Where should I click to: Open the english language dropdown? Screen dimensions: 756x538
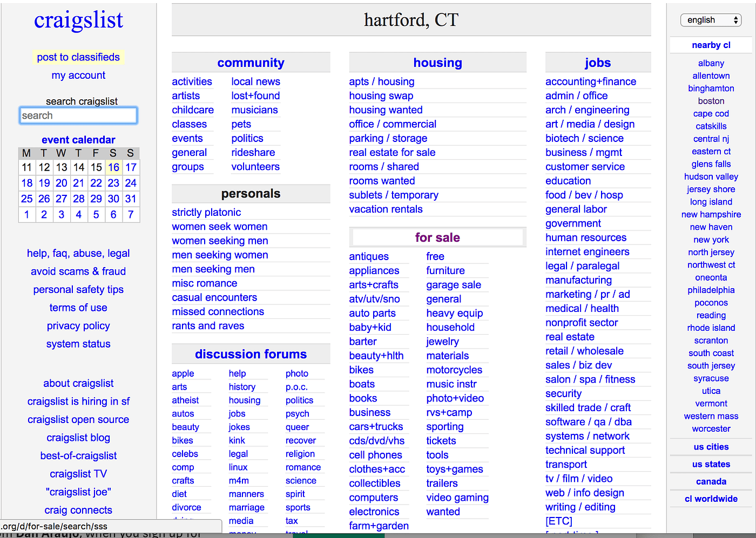tap(711, 20)
